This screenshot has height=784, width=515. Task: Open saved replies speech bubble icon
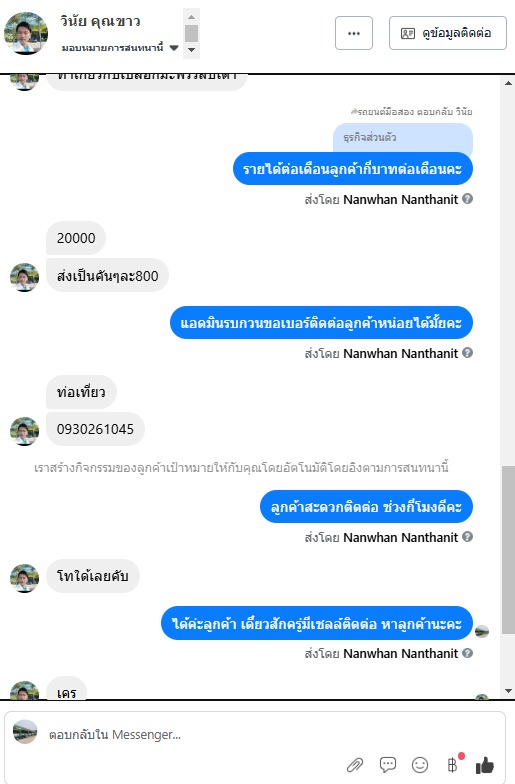[x=388, y=764]
